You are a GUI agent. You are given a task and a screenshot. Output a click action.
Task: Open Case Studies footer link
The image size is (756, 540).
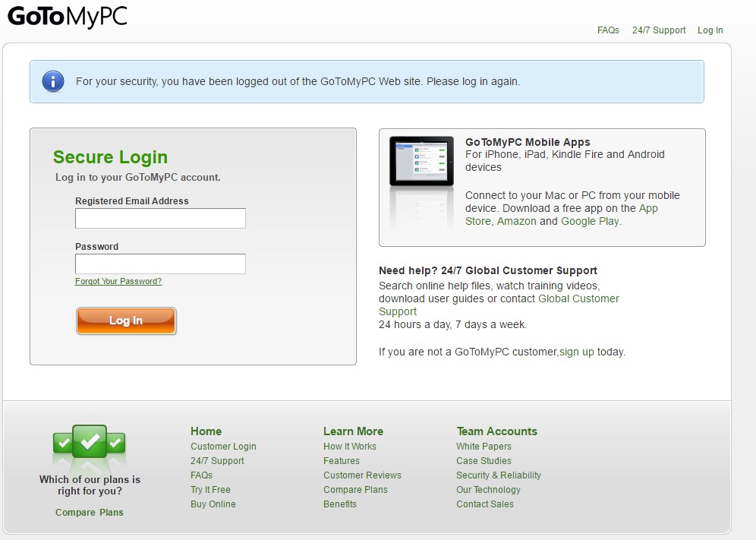(x=484, y=461)
